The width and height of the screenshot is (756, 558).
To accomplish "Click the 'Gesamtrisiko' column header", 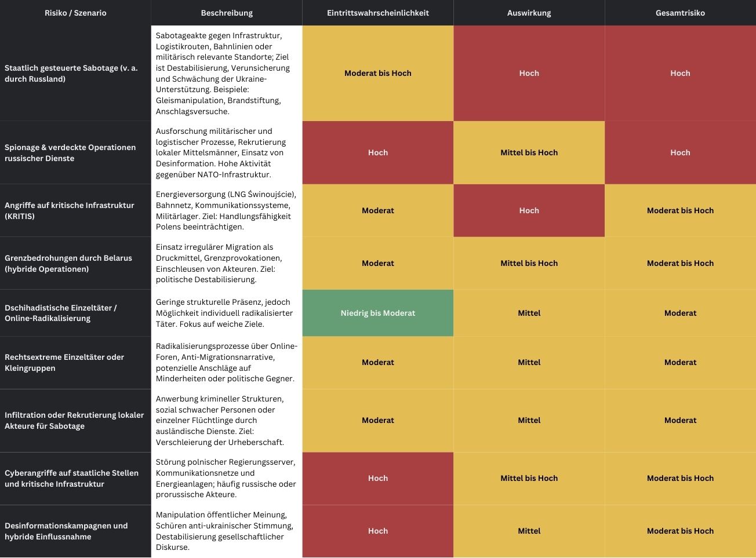I will coord(680,13).
